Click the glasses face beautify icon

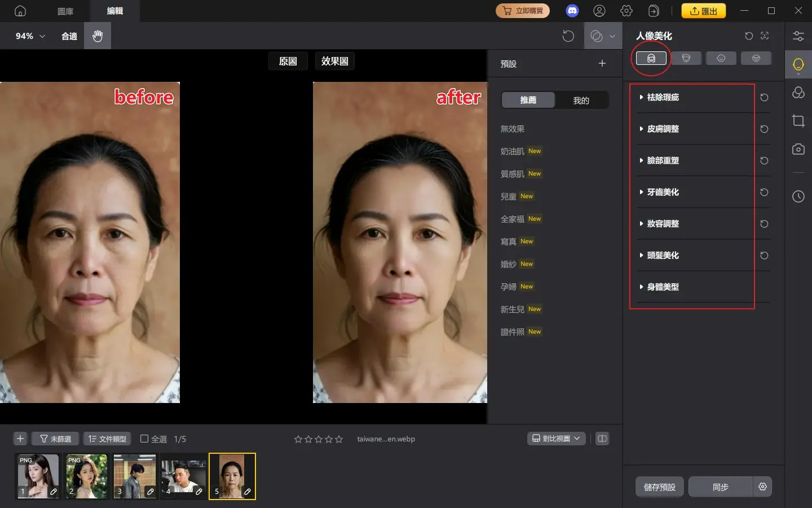756,58
